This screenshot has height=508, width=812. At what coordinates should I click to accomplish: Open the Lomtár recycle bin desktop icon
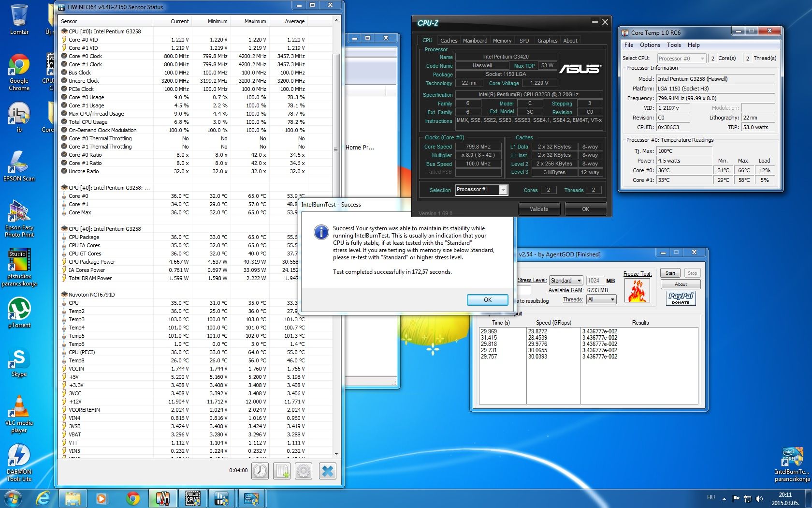tap(19, 19)
